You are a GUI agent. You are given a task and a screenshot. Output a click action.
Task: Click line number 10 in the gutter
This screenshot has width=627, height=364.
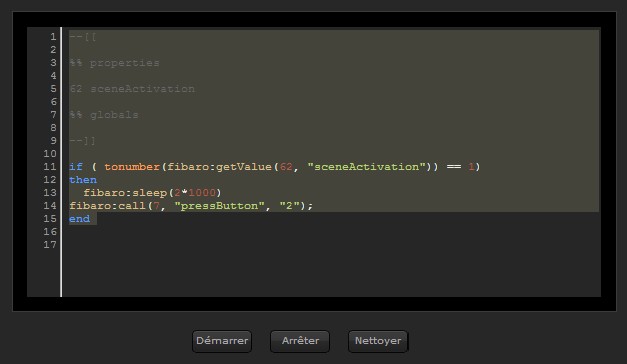(50, 154)
